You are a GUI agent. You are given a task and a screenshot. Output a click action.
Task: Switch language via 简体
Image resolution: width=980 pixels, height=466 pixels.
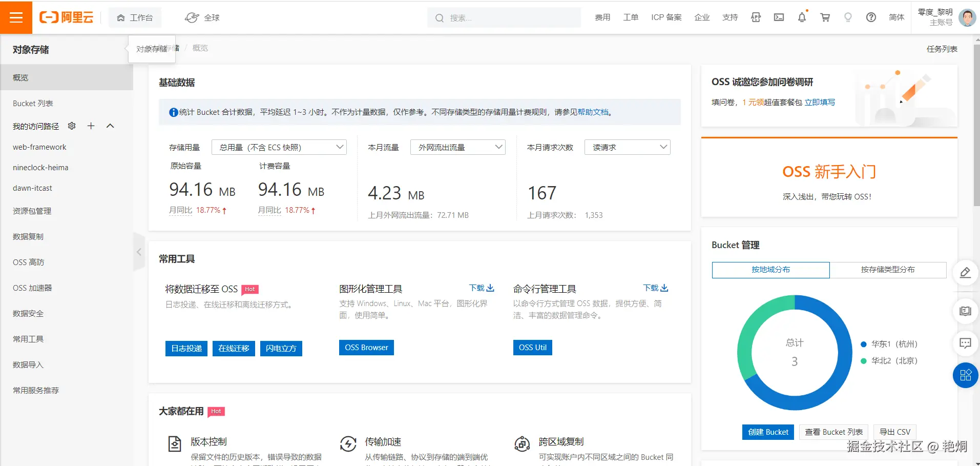pos(896,17)
